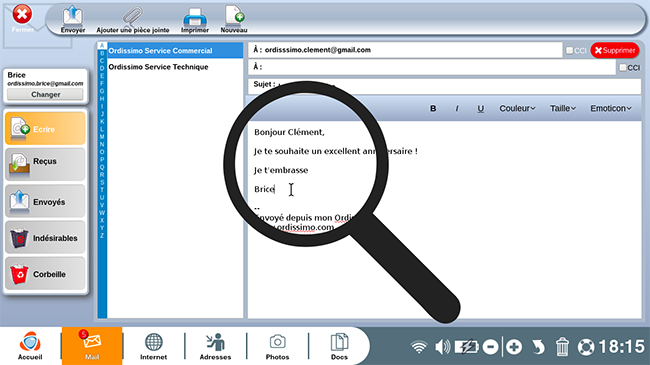This screenshot has width=650, height=365.
Task: Zoom out with the minus icon
Action: click(490, 347)
